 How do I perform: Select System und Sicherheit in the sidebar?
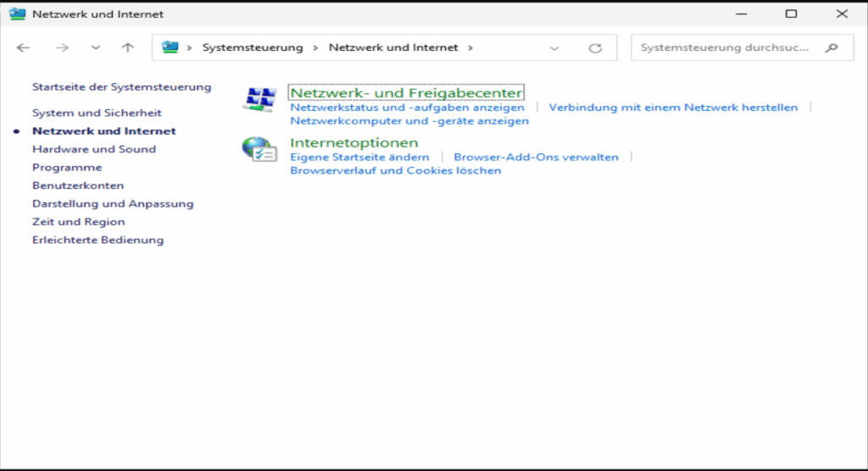click(x=97, y=113)
